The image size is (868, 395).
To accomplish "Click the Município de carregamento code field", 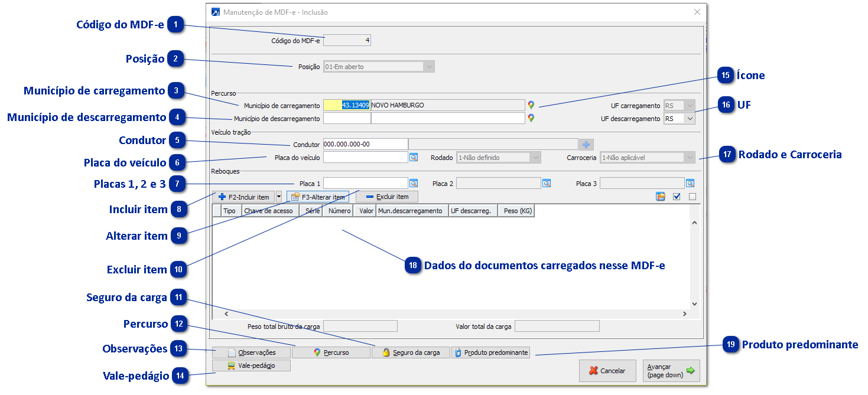I will coord(347,105).
